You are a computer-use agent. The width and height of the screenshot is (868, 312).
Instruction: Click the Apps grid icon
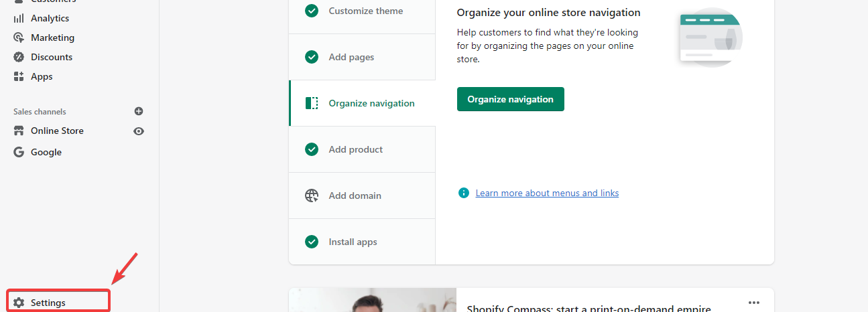[x=19, y=76]
